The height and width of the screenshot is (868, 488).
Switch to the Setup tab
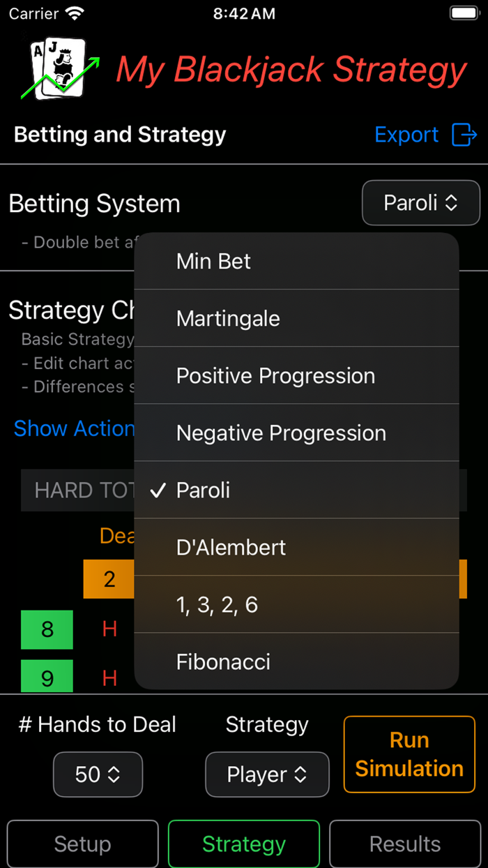coord(82,844)
